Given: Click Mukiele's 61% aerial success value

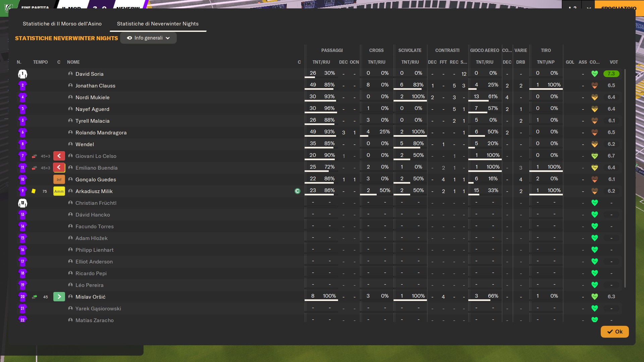Looking at the screenshot, I should click(493, 97).
